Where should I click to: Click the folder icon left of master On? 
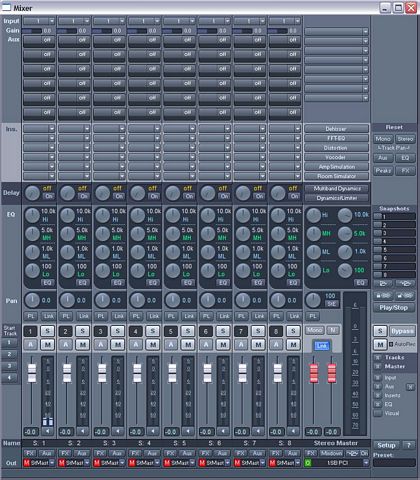coord(352,453)
